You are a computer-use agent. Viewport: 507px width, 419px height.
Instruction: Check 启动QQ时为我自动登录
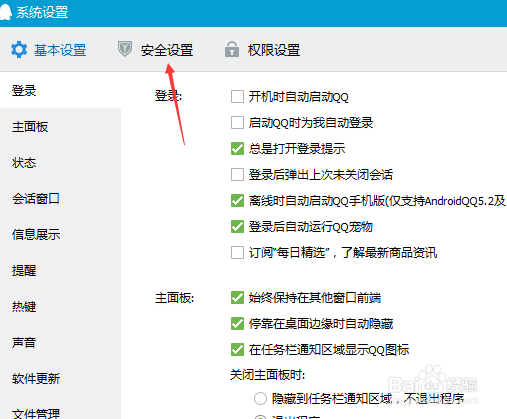click(237, 123)
